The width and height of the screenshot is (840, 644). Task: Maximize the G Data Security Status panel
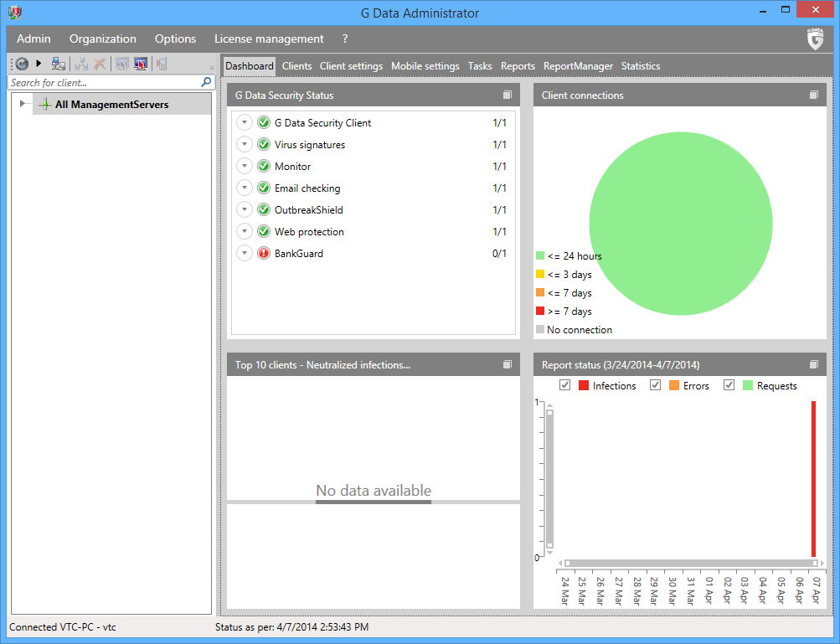click(508, 95)
